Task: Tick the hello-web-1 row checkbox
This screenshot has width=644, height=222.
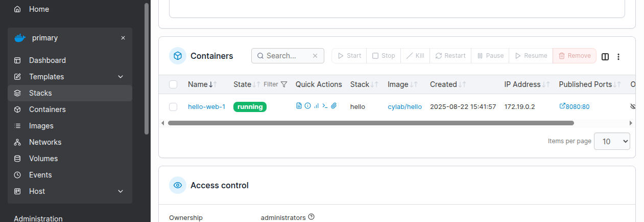Action: (173, 107)
